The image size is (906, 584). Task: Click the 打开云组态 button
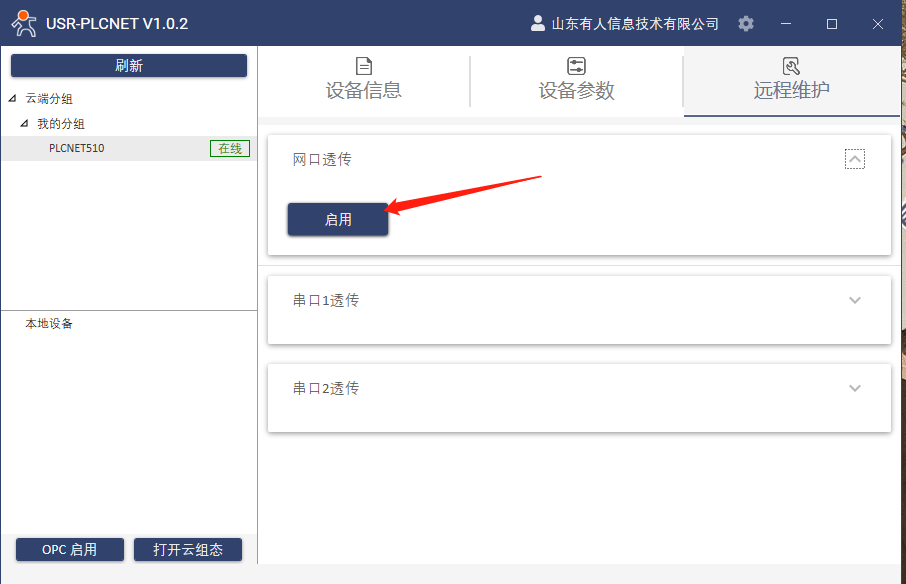189,549
